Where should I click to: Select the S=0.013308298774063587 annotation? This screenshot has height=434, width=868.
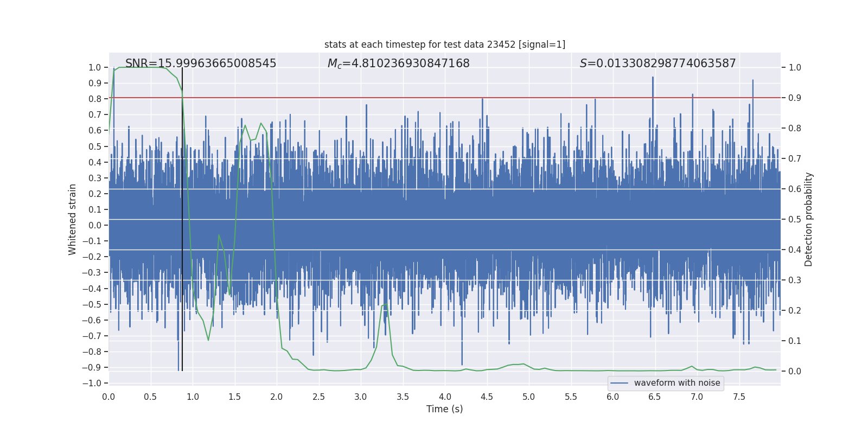click(x=658, y=63)
